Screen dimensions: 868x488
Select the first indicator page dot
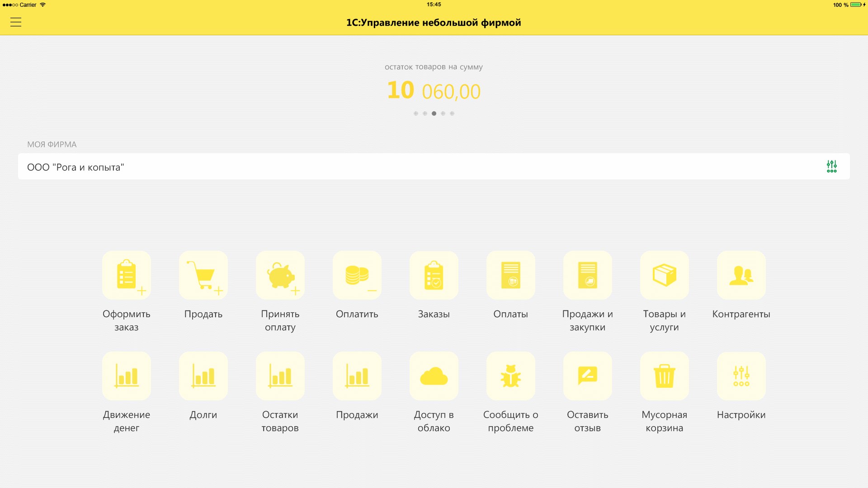(416, 113)
